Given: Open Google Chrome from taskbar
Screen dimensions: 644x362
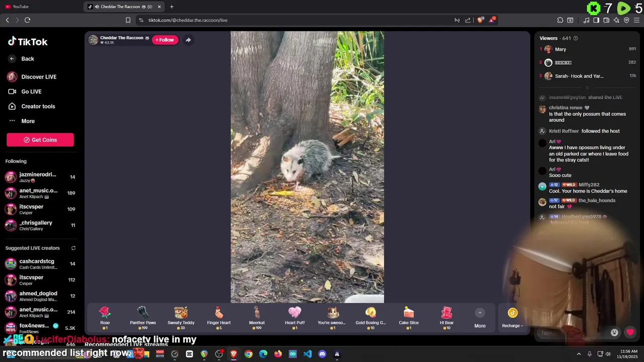Looking at the screenshot, I should point(249,354).
